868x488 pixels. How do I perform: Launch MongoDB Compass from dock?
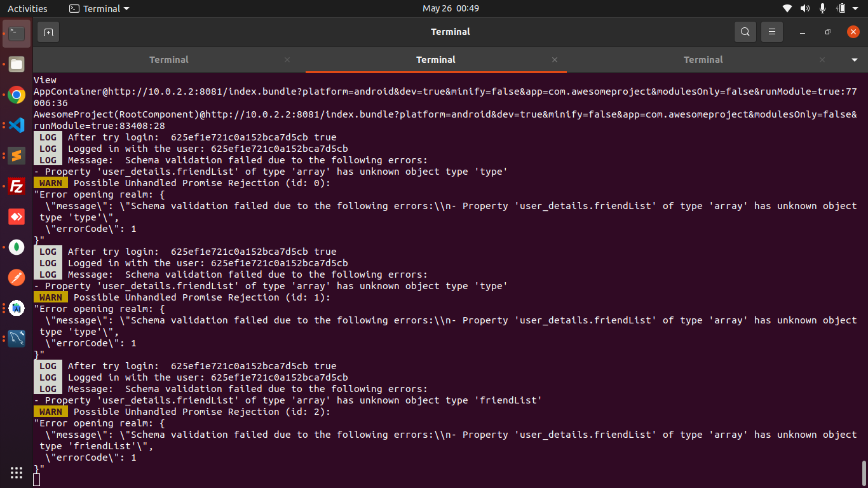click(17, 247)
